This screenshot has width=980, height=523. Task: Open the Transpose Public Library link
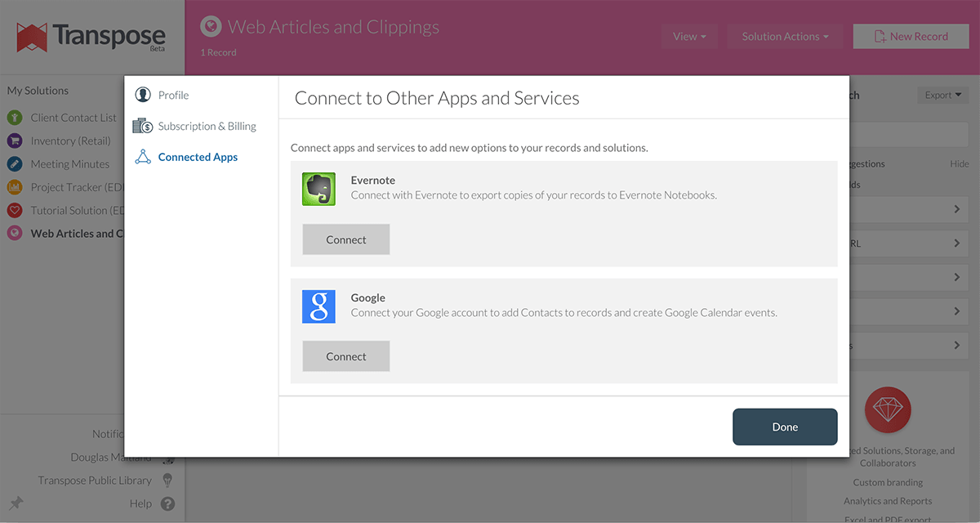pos(95,481)
